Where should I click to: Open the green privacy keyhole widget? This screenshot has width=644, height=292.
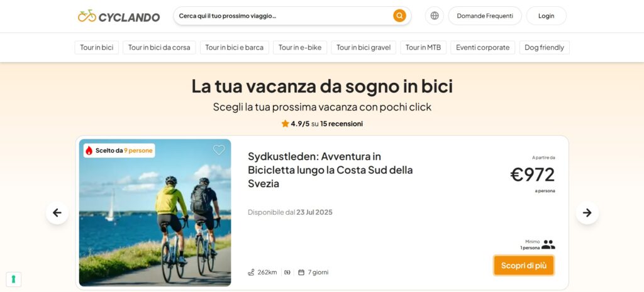coord(14,279)
